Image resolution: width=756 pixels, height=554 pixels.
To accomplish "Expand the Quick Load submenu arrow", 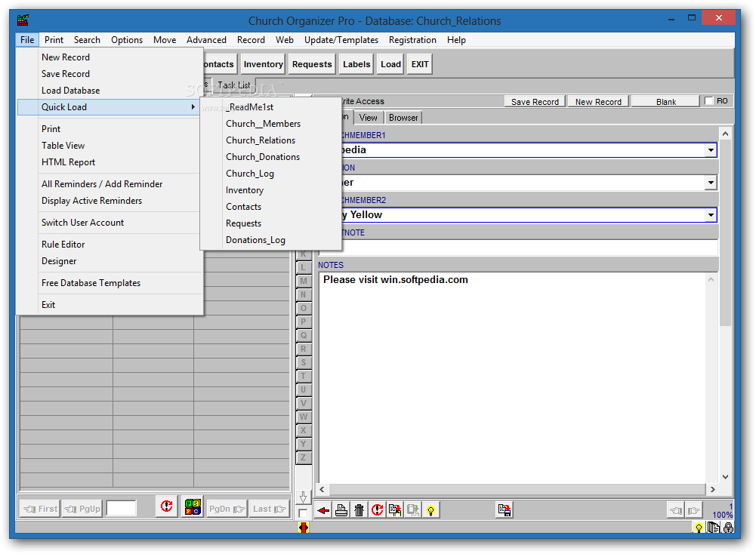I will tap(193, 107).
